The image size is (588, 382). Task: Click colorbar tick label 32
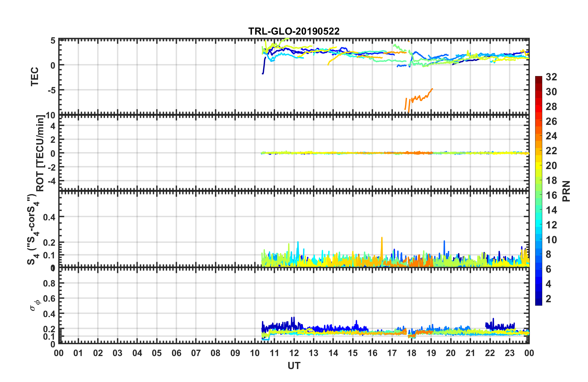[551, 77]
